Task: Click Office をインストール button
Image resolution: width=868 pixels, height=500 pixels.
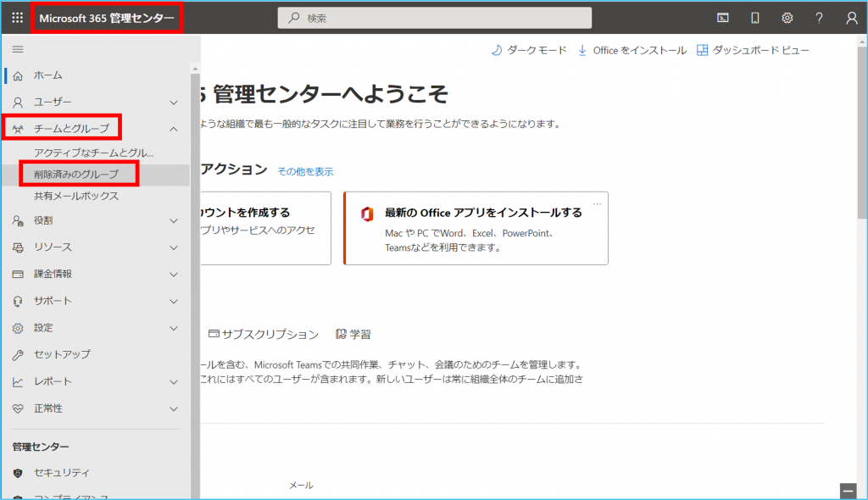Action: click(632, 50)
